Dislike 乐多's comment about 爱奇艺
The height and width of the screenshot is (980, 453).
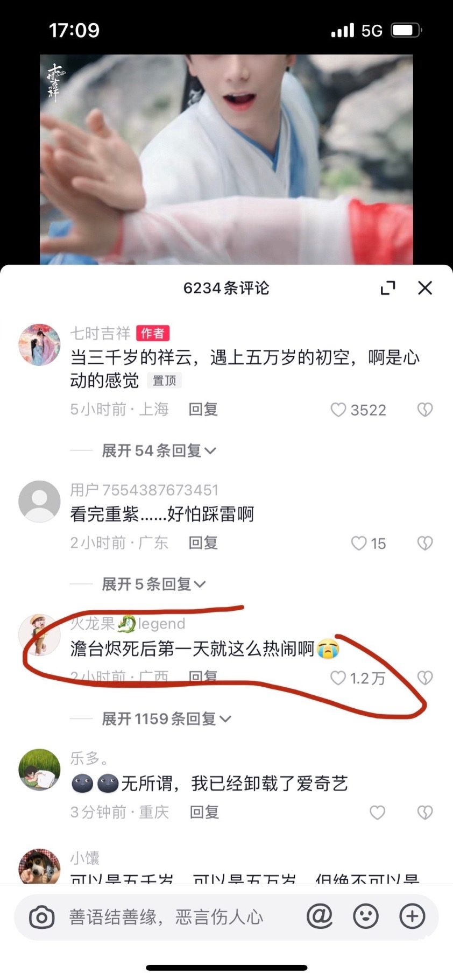tap(425, 813)
